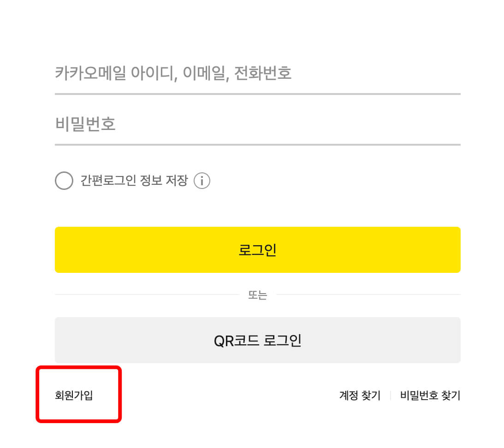Select the circle radio next to 간편로그인 정보 저장
Viewport: 504px width, 448px height.
point(63,181)
